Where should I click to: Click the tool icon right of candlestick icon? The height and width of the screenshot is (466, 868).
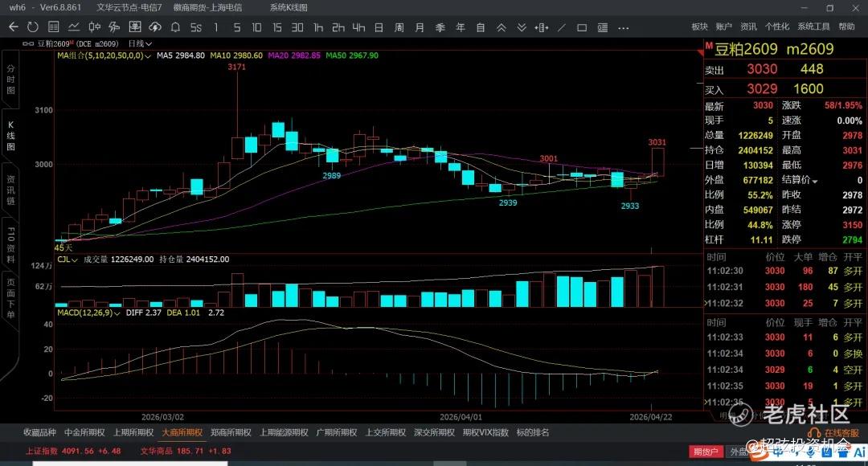(x=114, y=27)
